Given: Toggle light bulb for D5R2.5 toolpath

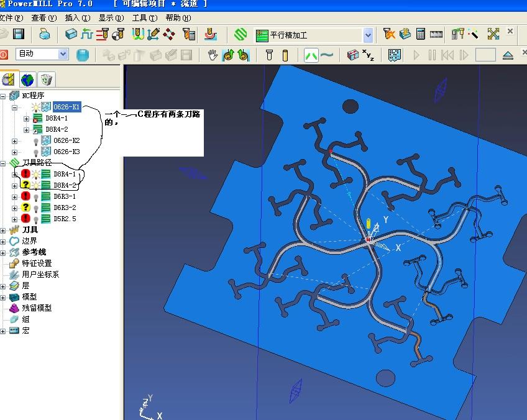Looking at the screenshot, I should 36,220.
